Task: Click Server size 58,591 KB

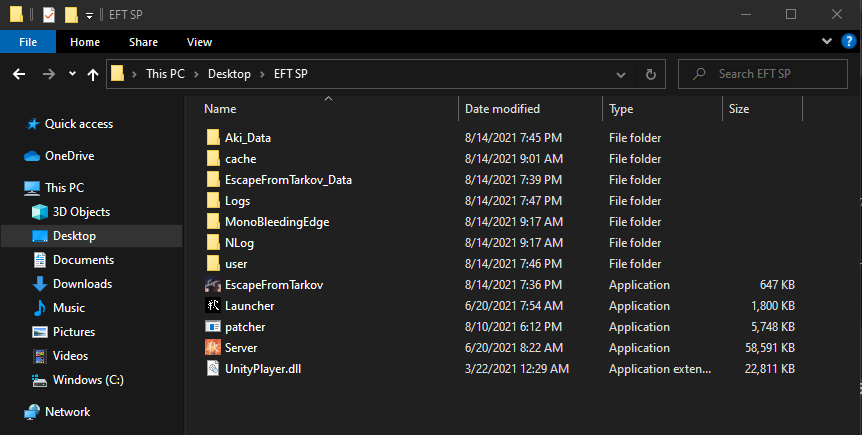Action: 770,348
